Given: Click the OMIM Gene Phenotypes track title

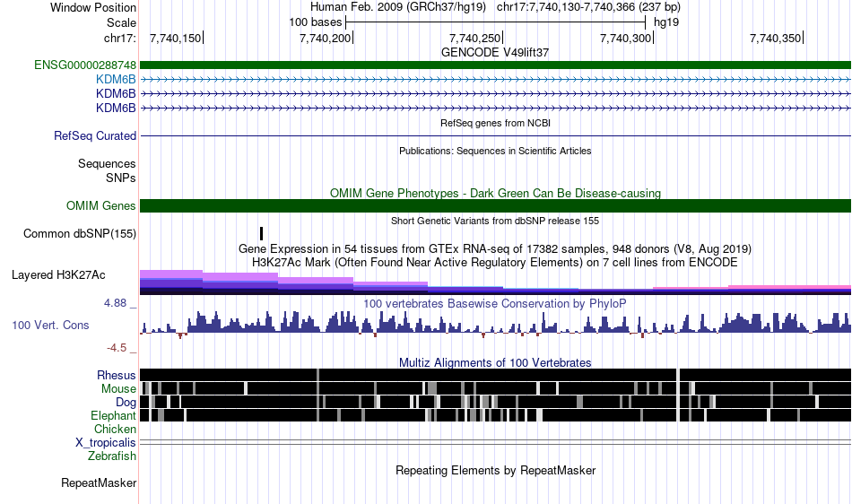Looking at the screenshot, I should pos(495,194).
